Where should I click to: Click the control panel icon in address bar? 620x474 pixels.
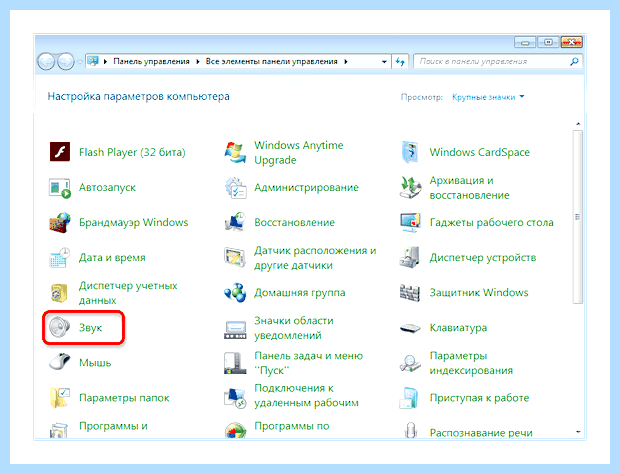coord(93,61)
